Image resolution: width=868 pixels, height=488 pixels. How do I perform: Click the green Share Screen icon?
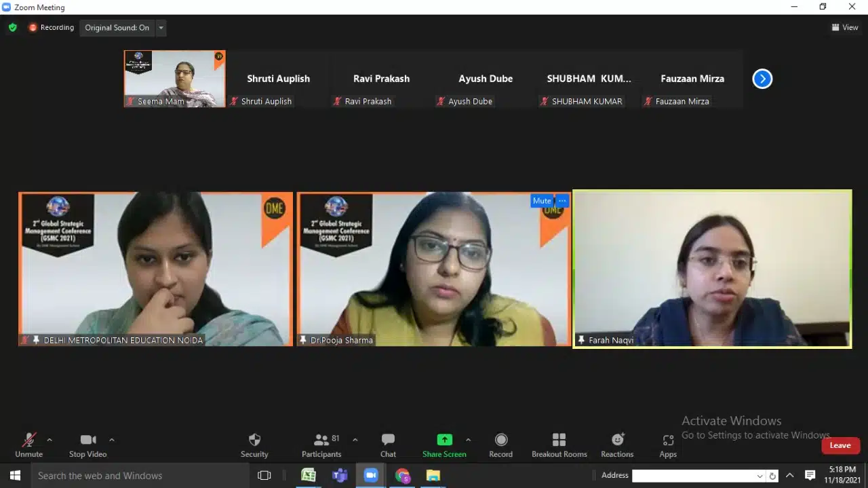point(444,440)
